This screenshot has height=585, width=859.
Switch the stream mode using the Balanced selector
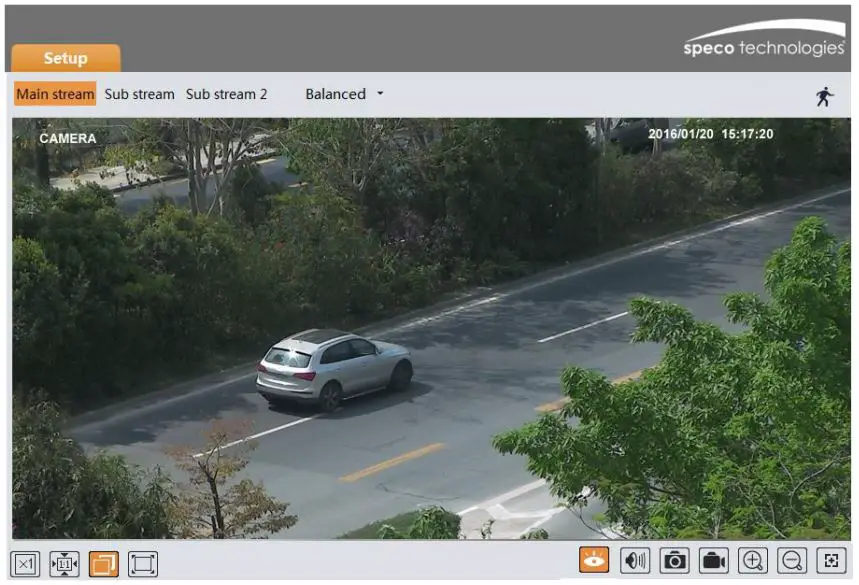(336, 94)
